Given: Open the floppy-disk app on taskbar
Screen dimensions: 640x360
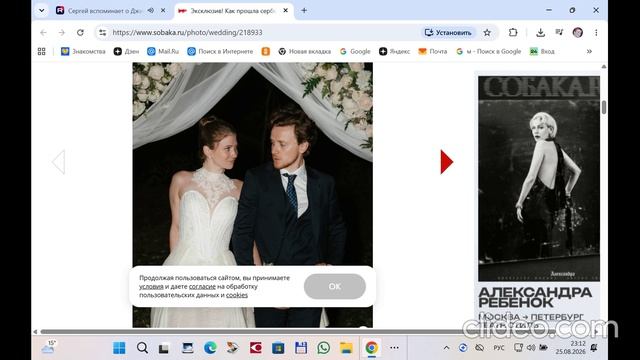Looking at the screenshot, I should coord(301,348).
